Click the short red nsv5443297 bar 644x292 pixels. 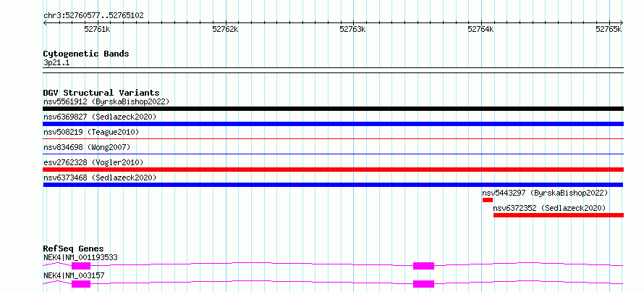488,200
